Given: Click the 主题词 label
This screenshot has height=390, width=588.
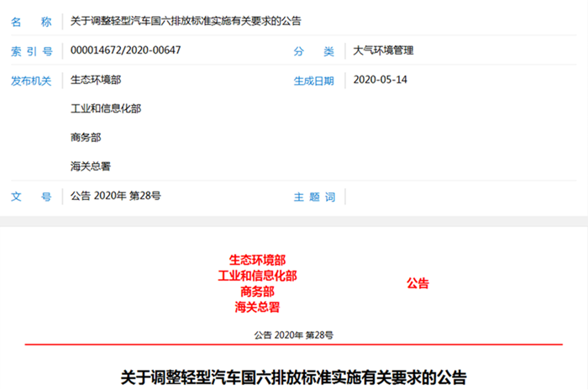Looking at the screenshot, I should click(313, 197).
